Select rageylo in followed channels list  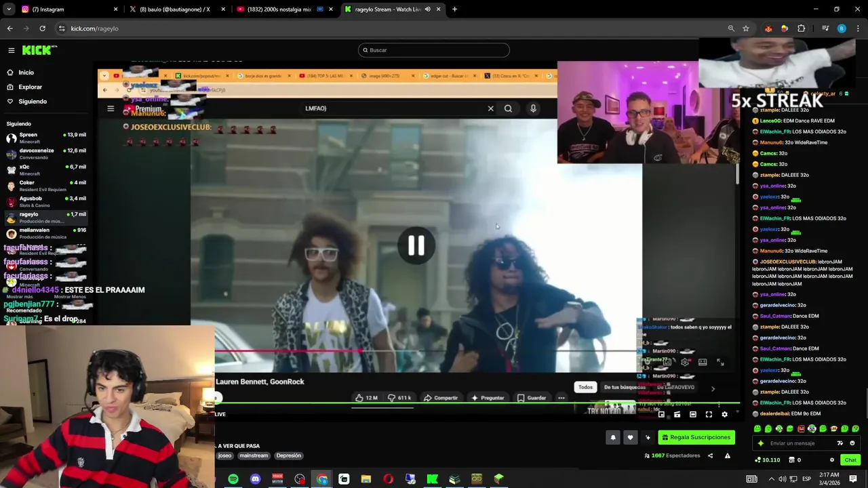click(x=46, y=218)
